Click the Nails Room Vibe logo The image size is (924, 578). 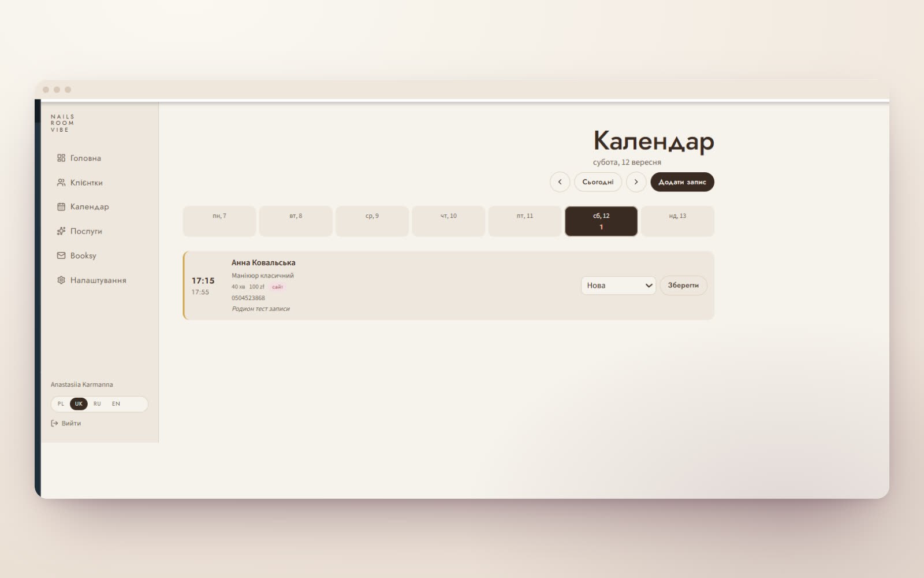click(x=62, y=123)
